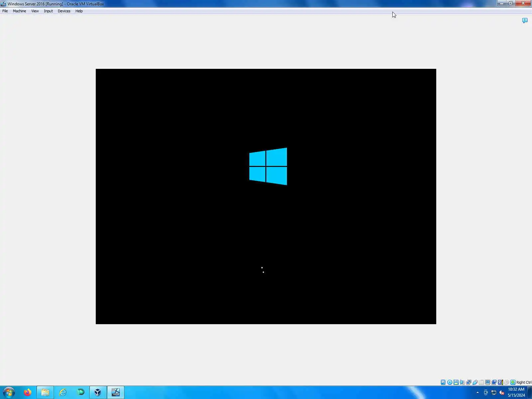Open the green round app in taskbar
This screenshot has height=399, width=532.
click(80, 392)
